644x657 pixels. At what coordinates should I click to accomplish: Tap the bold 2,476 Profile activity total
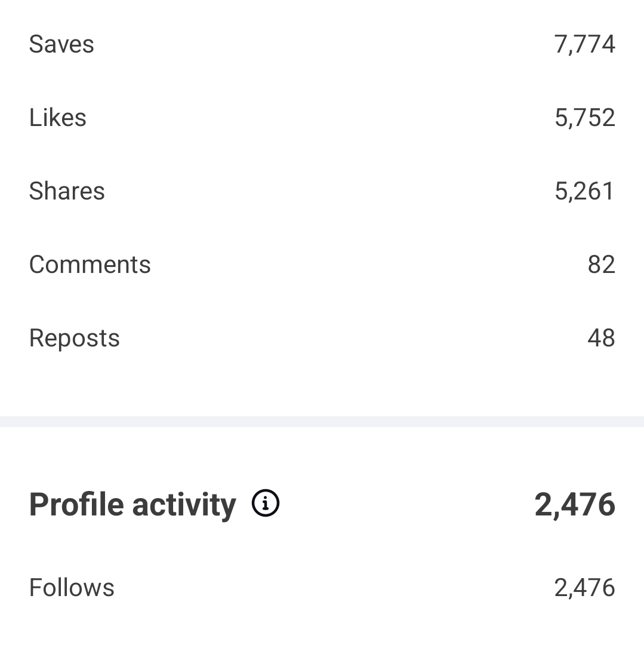point(574,504)
